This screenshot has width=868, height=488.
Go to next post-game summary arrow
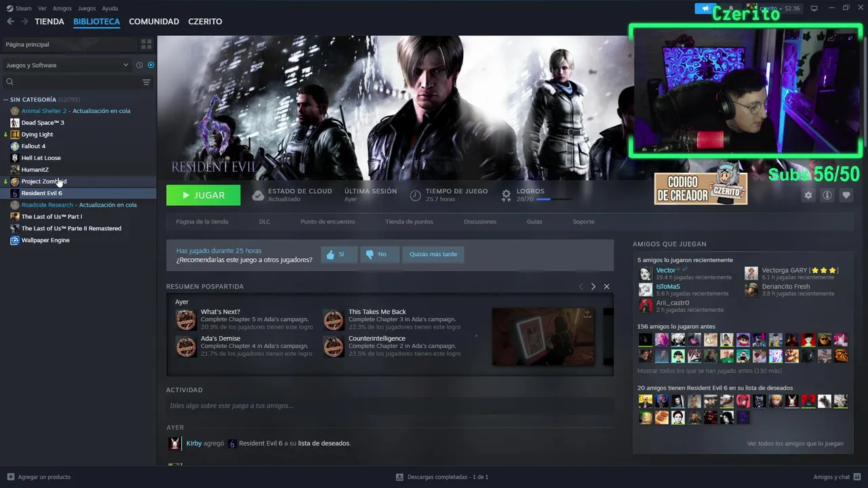[x=593, y=287]
